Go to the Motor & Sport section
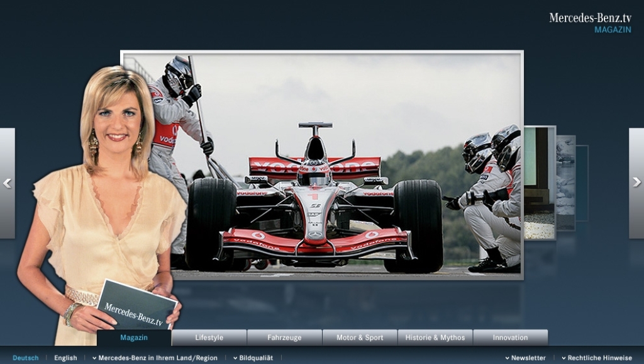The image size is (644, 364). tap(359, 338)
